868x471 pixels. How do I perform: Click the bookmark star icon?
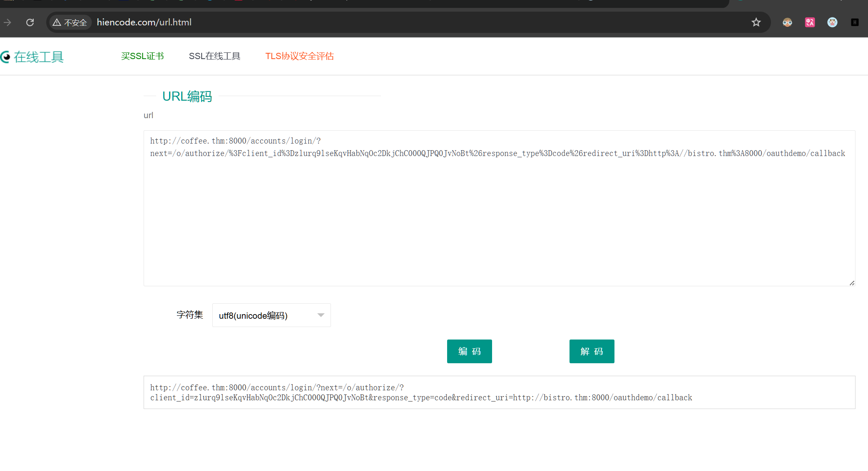click(756, 22)
